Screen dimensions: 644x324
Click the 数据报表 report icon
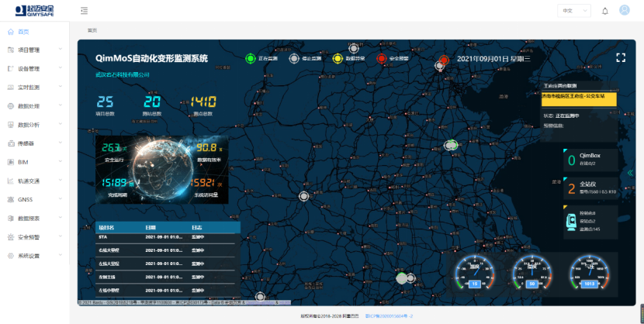point(11,219)
